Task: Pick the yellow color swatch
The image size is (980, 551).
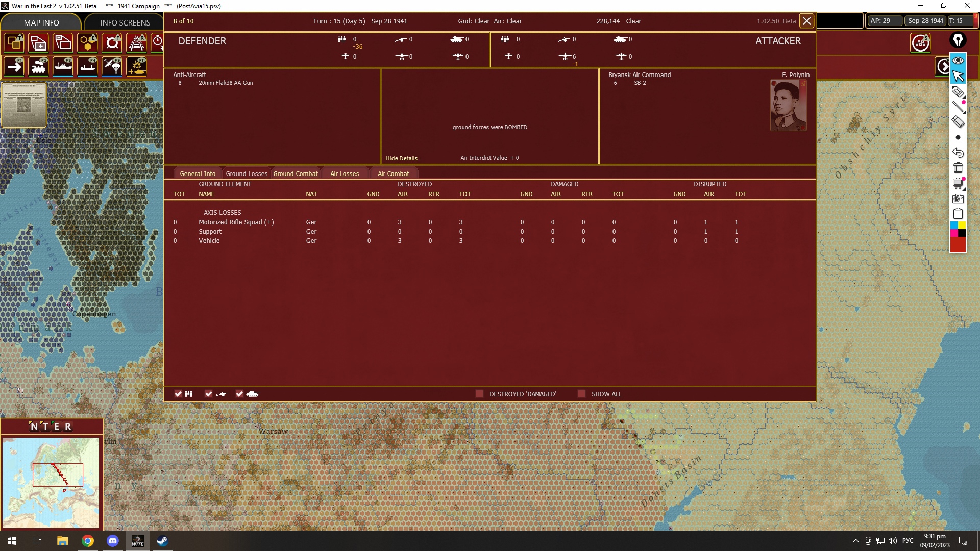Action: point(962,226)
